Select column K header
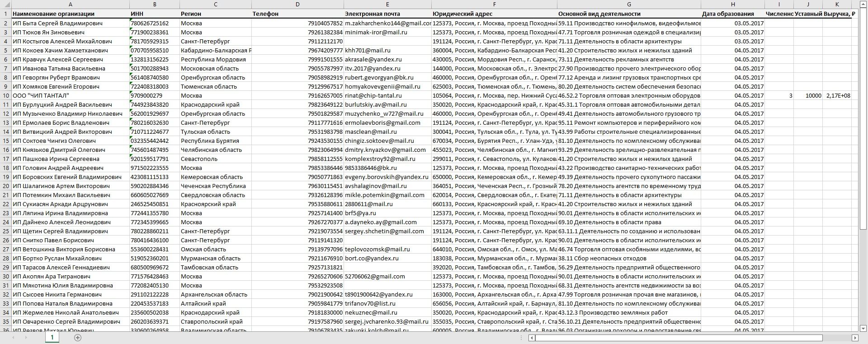The height and width of the screenshot is (344, 868). (x=837, y=4)
